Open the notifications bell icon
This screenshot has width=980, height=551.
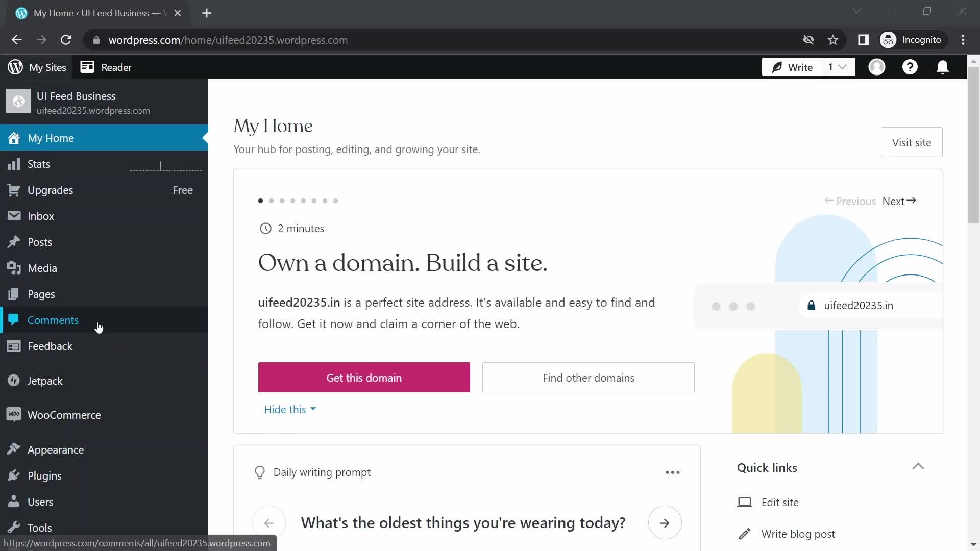pyautogui.click(x=943, y=67)
